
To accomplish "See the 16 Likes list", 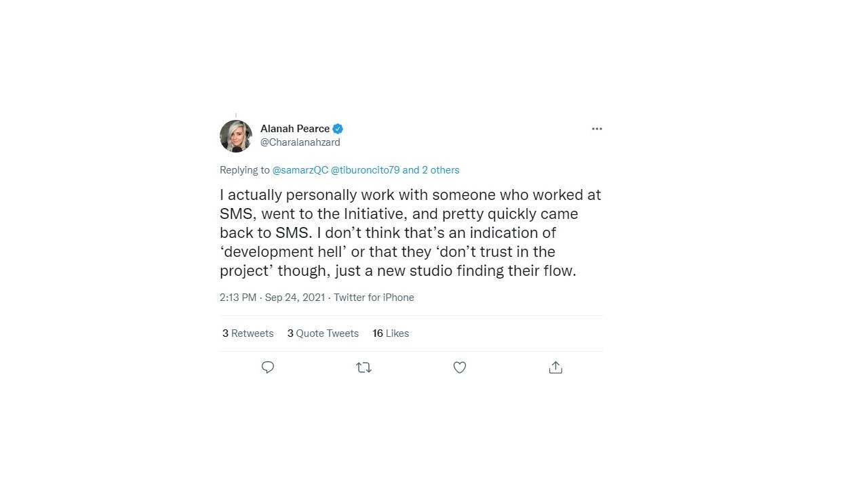I will pyautogui.click(x=391, y=333).
